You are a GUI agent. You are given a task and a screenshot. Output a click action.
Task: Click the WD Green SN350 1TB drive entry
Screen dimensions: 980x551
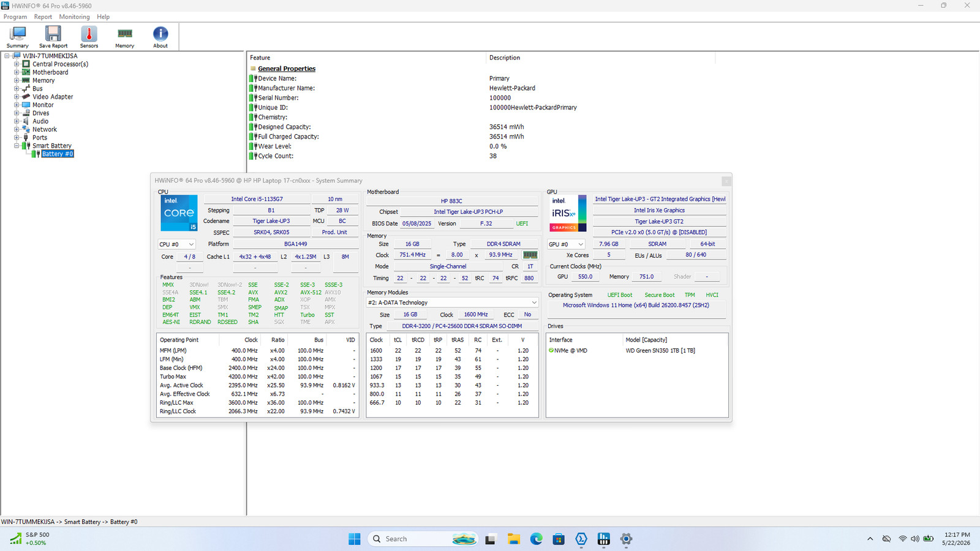660,351
